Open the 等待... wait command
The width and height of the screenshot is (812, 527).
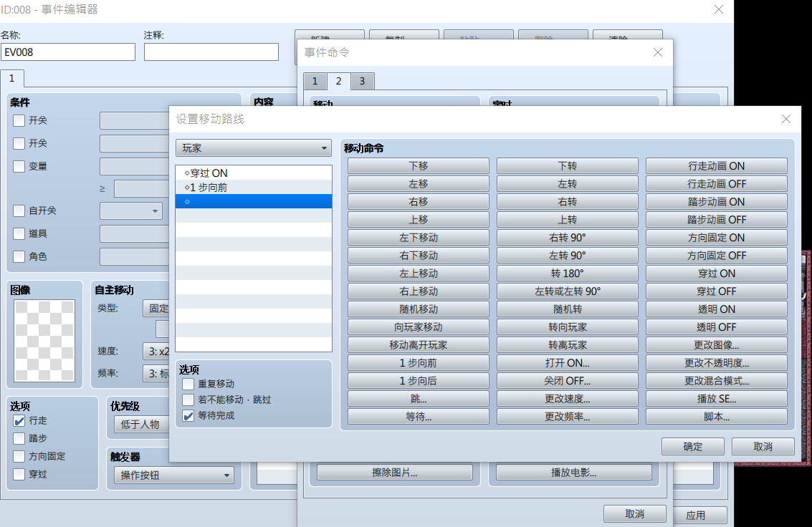click(418, 417)
